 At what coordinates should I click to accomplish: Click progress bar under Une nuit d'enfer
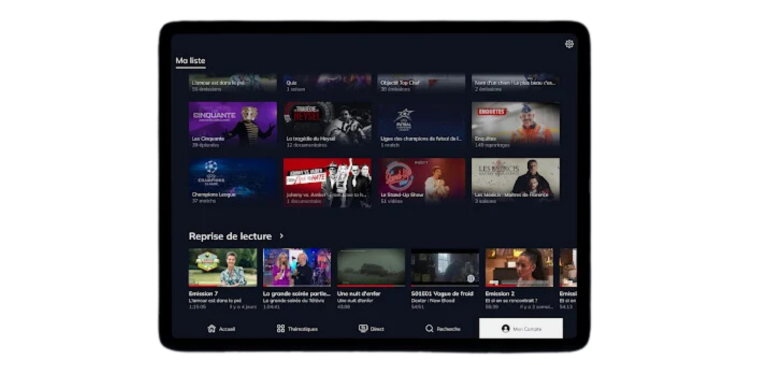click(x=371, y=286)
